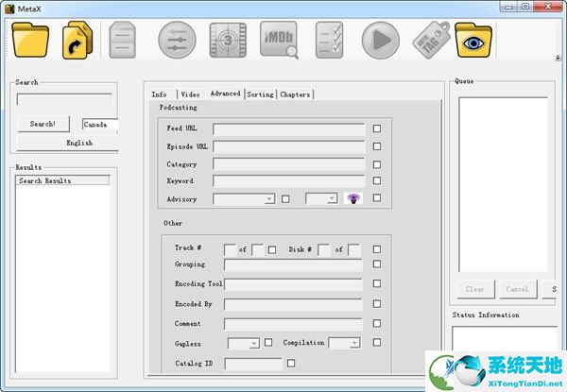Viewport: 567px width, 392px height.
Task: Click the folder with eye icon
Action: 472,41
